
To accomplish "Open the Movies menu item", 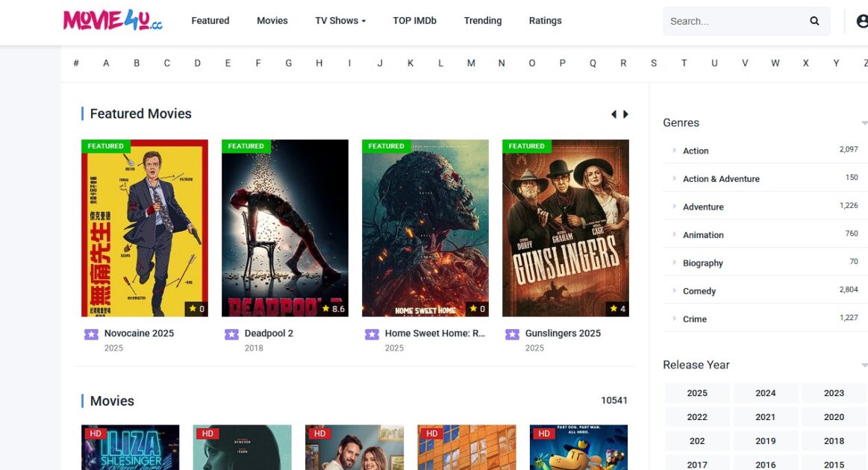I will (272, 20).
